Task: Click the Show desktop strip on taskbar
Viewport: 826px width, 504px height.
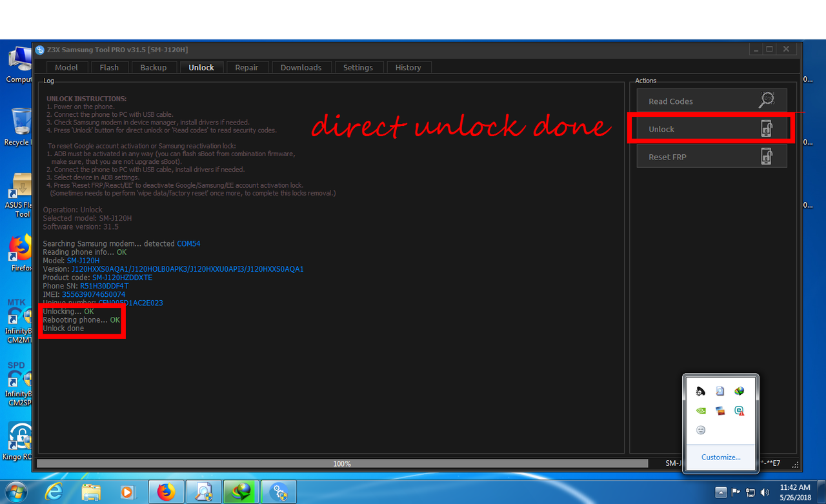Action: click(x=821, y=492)
